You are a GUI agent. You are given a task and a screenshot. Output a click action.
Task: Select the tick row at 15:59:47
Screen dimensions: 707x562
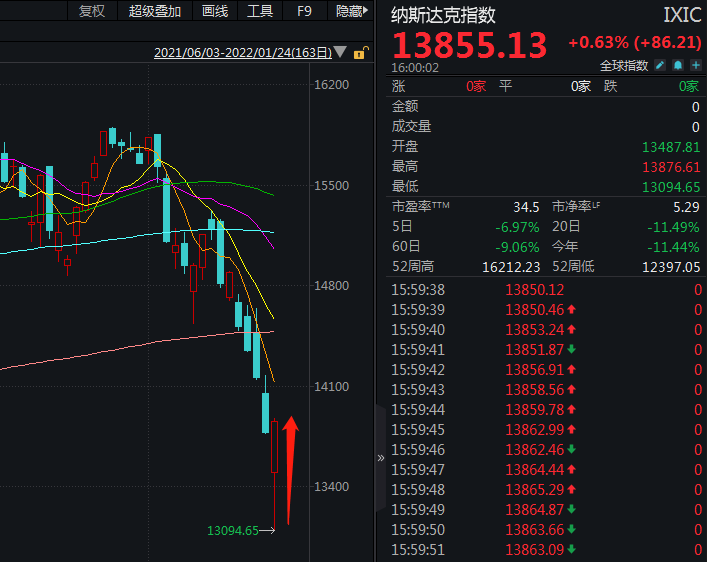coord(546,470)
